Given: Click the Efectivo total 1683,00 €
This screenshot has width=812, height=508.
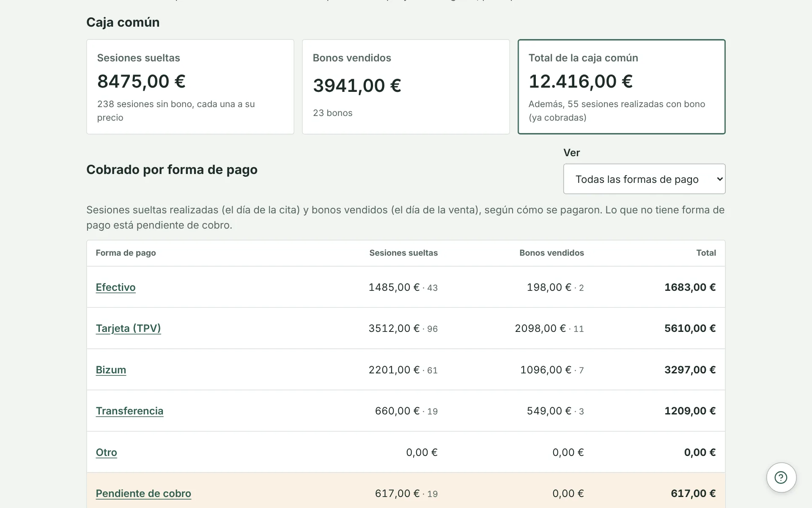Looking at the screenshot, I should pos(690,287).
